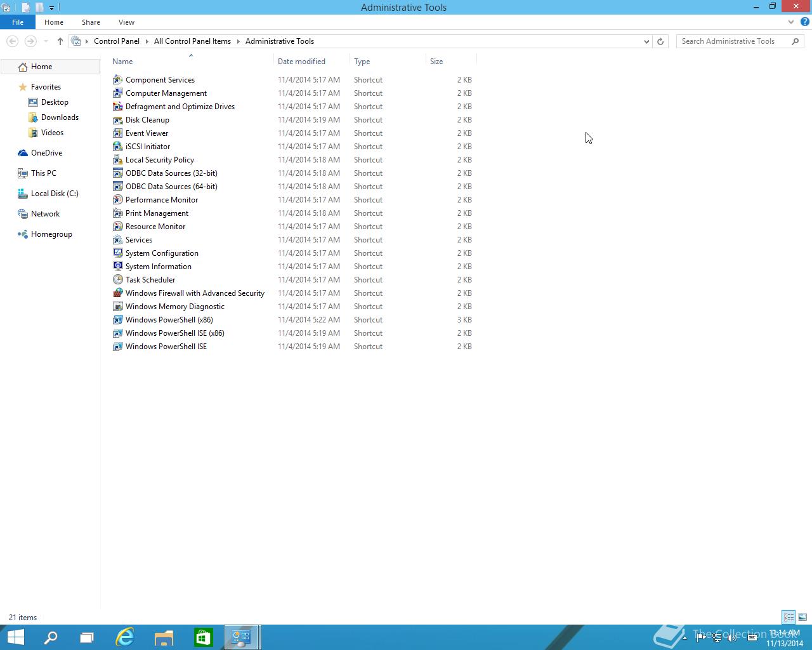Open the recent locations dropdown arrow
This screenshot has width=812, height=650.
click(x=46, y=41)
